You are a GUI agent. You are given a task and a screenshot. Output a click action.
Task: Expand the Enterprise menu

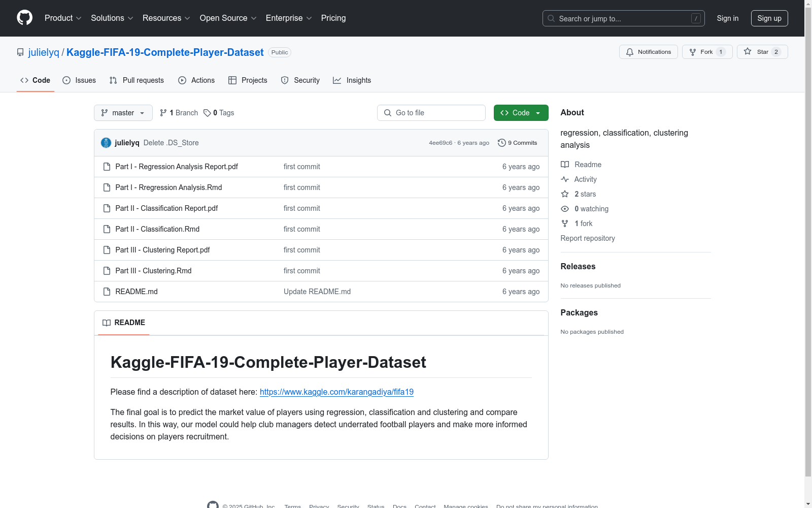[x=289, y=18]
